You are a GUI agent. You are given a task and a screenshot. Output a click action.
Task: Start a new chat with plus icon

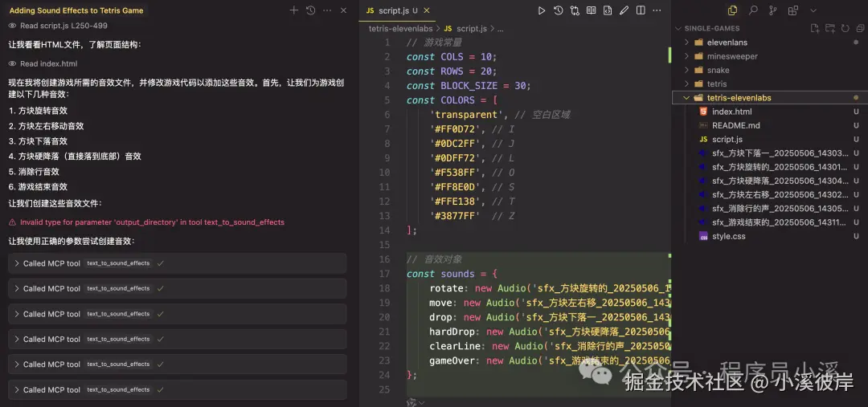tap(294, 10)
